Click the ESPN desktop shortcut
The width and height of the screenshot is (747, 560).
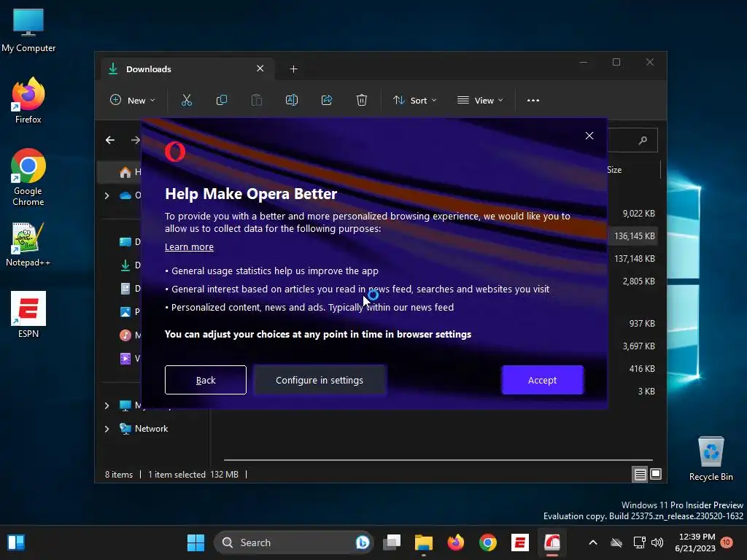point(28,314)
